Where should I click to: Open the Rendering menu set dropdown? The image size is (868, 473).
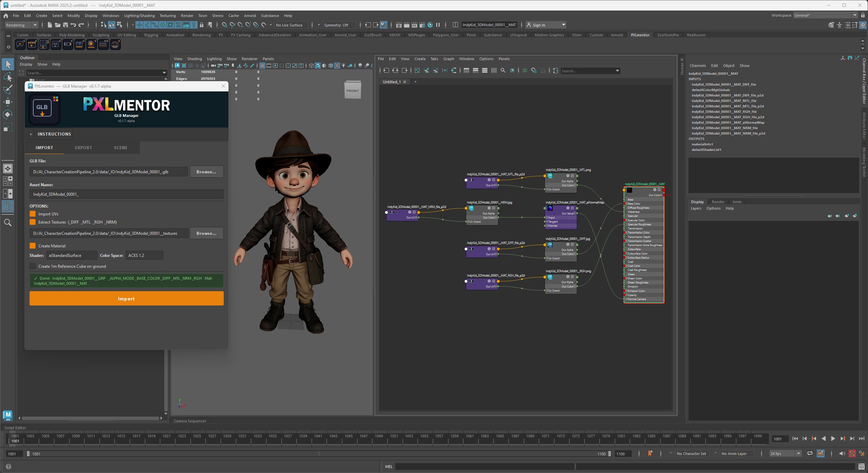[x=21, y=25]
